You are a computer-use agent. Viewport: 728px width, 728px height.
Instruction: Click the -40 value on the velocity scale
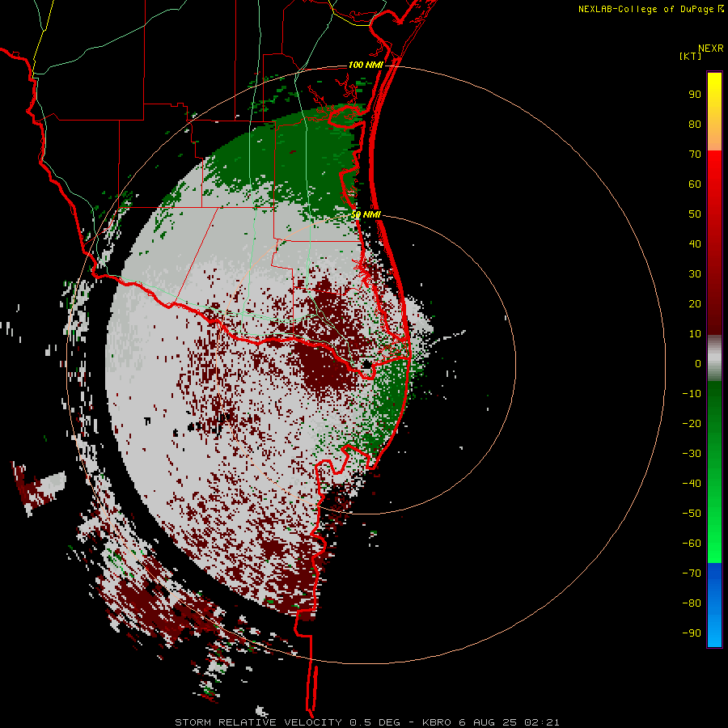point(692,484)
